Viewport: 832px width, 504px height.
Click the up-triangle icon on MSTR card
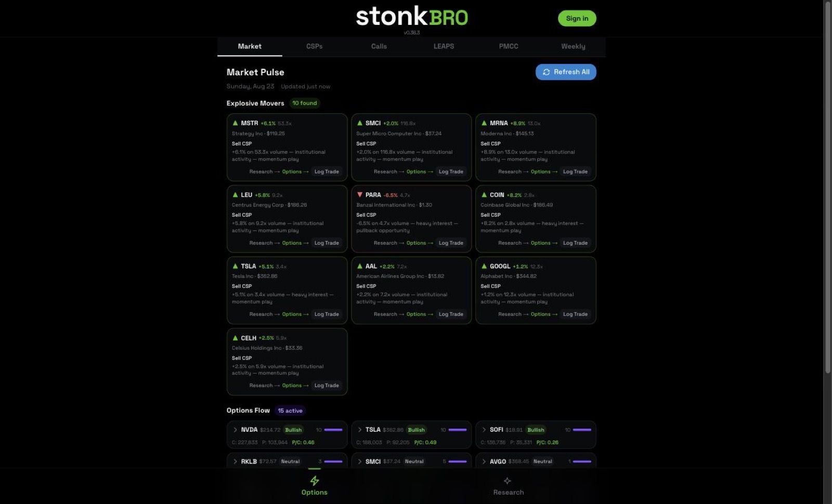[235, 123]
